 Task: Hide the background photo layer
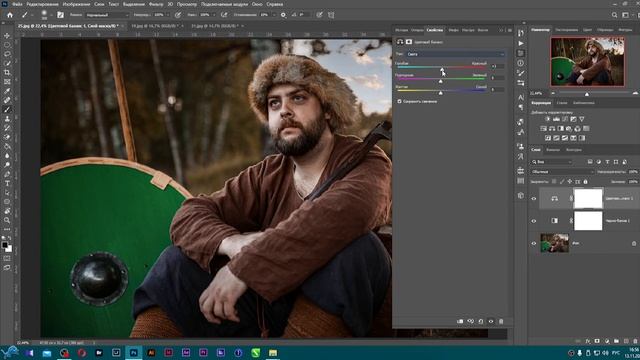(534, 243)
